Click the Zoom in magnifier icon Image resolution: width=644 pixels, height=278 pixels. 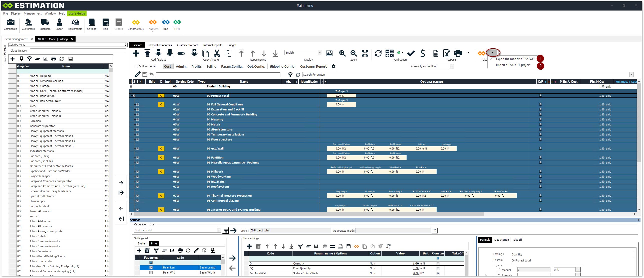coord(342,53)
